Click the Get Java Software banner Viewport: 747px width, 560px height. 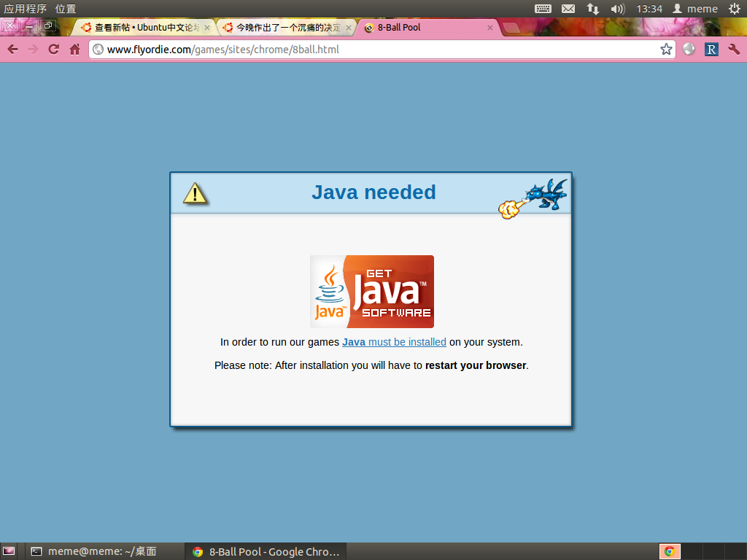(x=371, y=292)
